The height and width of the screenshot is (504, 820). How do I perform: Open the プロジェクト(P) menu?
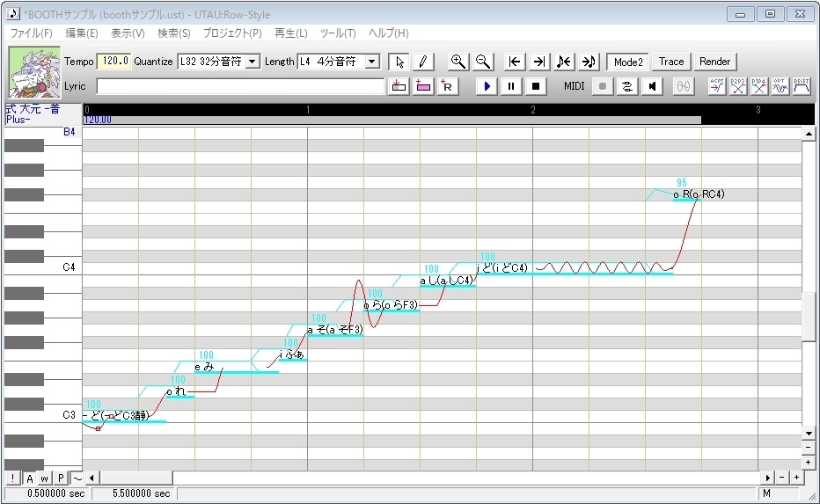click(232, 33)
